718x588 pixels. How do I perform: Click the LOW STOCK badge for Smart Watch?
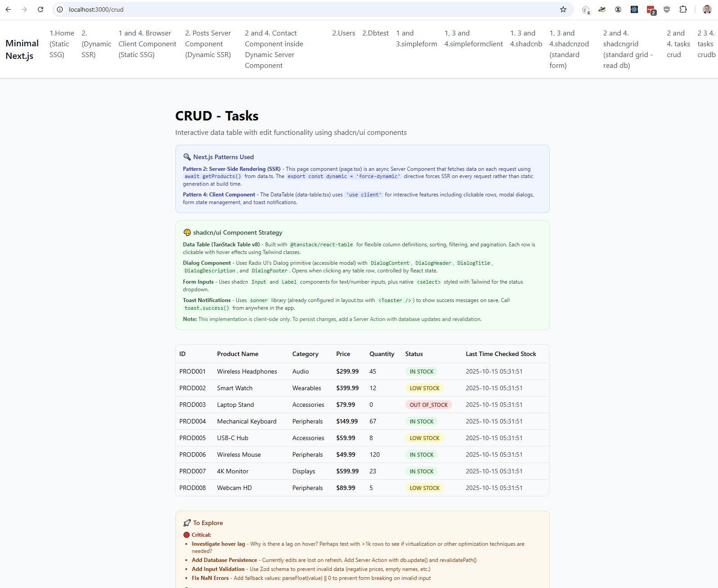(424, 388)
